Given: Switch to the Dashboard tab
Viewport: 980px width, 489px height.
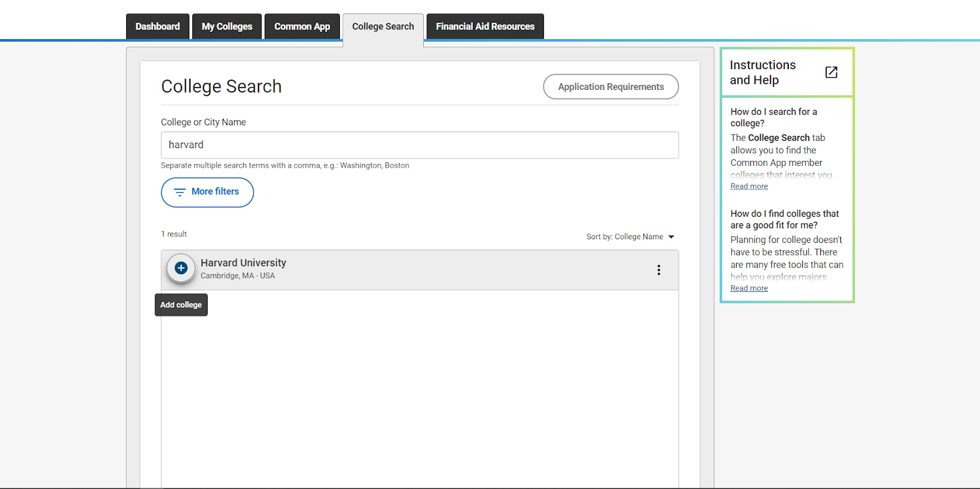Looking at the screenshot, I should (x=157, y=26).
